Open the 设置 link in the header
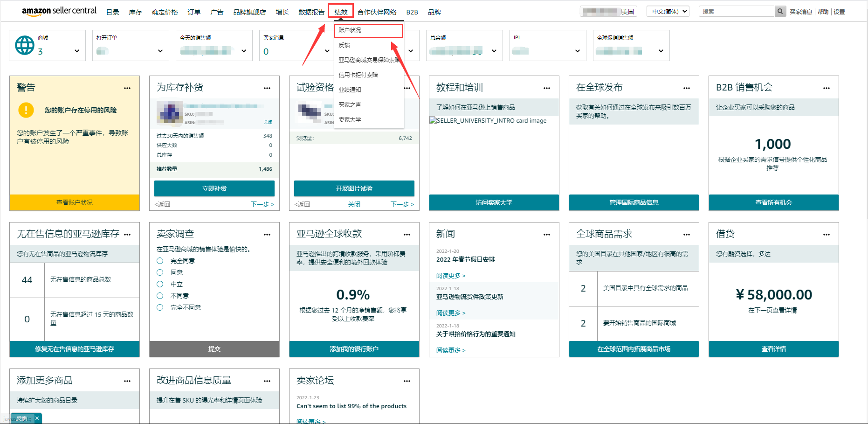 tap(839, 12)
